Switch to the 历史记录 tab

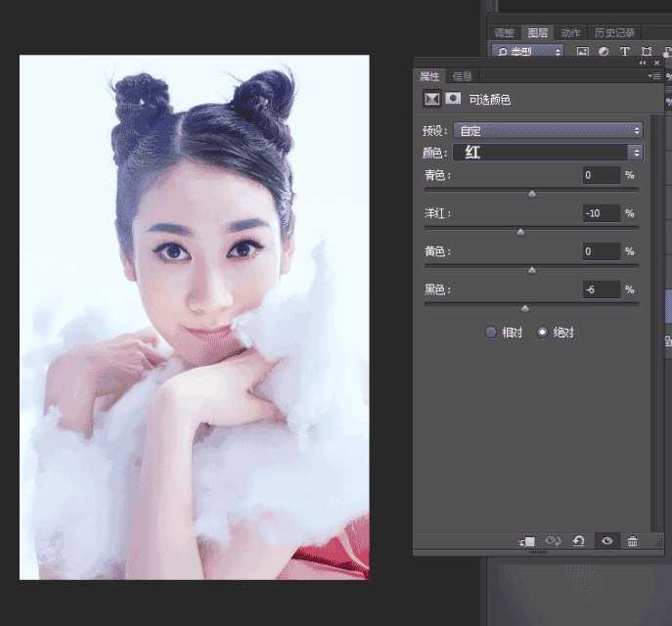[x=615, y=32]
